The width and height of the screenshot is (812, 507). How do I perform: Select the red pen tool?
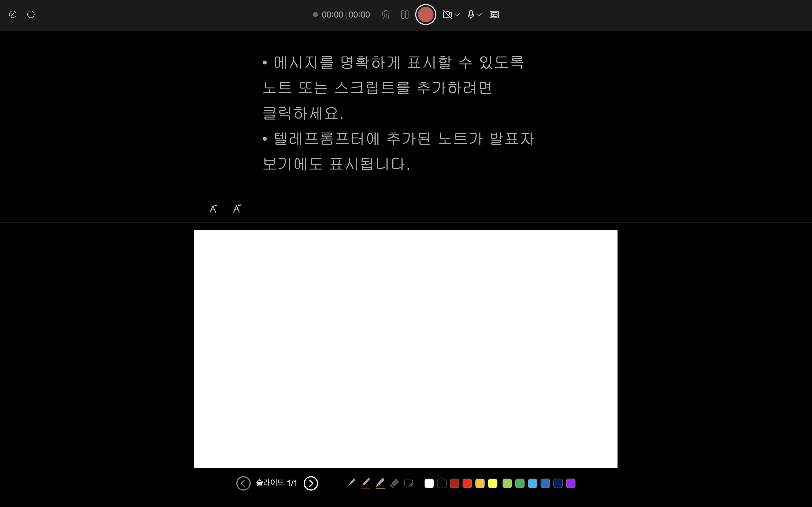[x=365, y=483]
